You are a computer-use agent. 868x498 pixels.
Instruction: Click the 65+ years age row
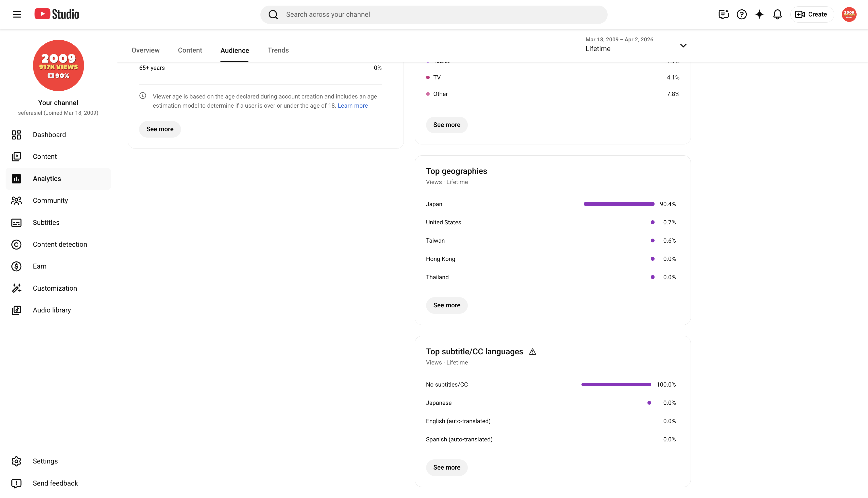(x=260, y=68)
